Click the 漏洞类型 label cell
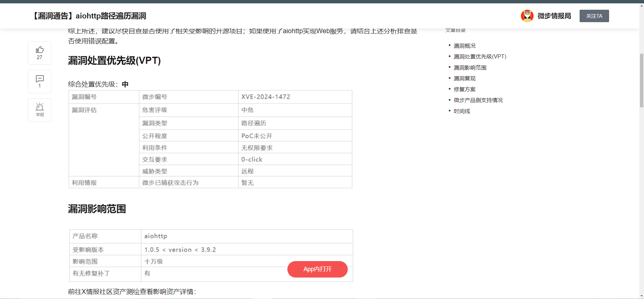 [x=189, y=123]
